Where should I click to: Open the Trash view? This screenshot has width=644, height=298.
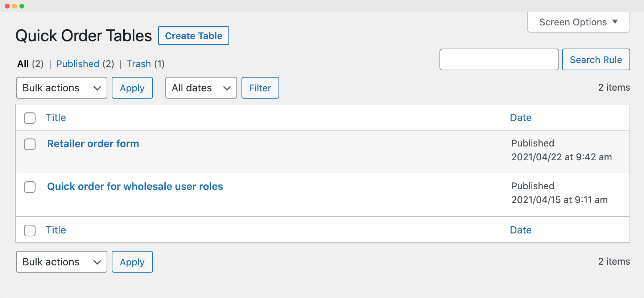click(139, 64)
